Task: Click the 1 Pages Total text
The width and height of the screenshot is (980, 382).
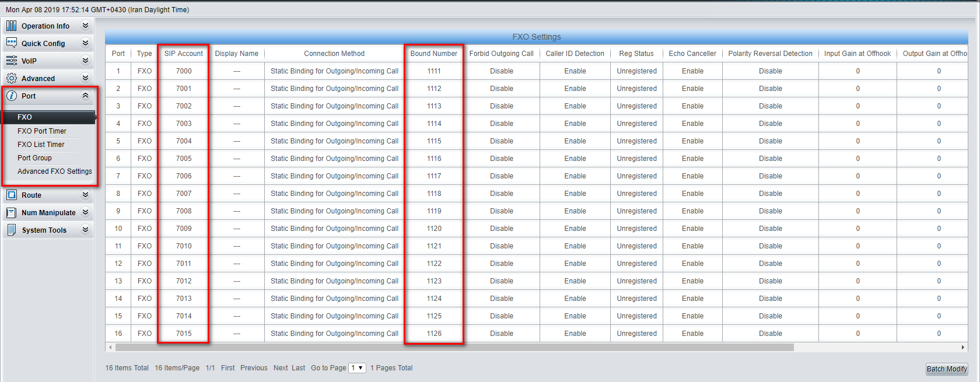Action: pos(391,368)
